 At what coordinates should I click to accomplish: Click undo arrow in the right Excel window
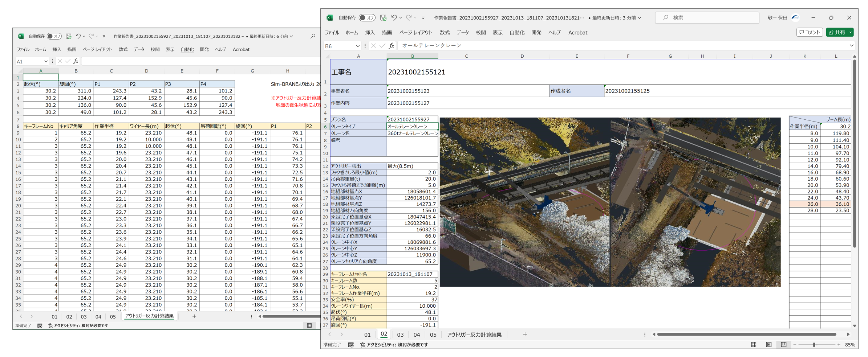coord(394,17)
